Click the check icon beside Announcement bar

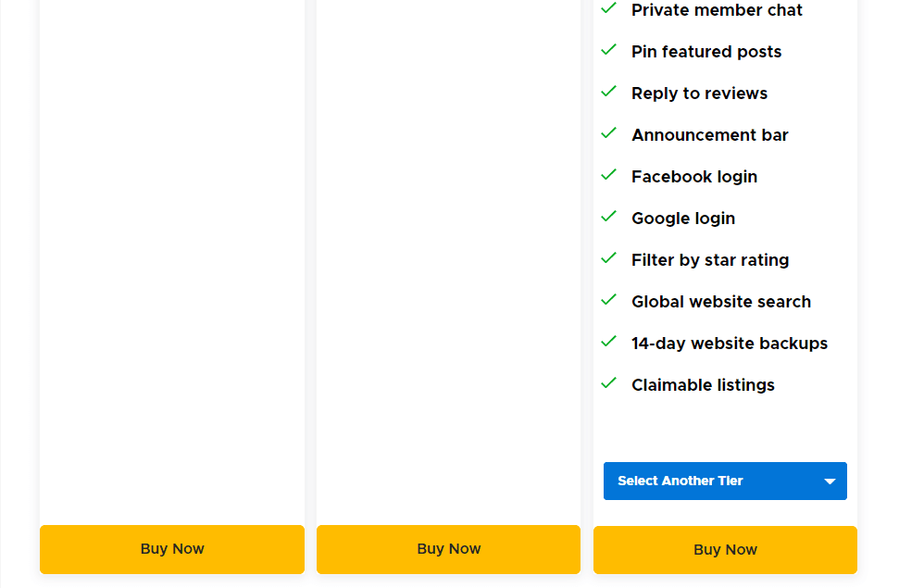tap(608, 133)
